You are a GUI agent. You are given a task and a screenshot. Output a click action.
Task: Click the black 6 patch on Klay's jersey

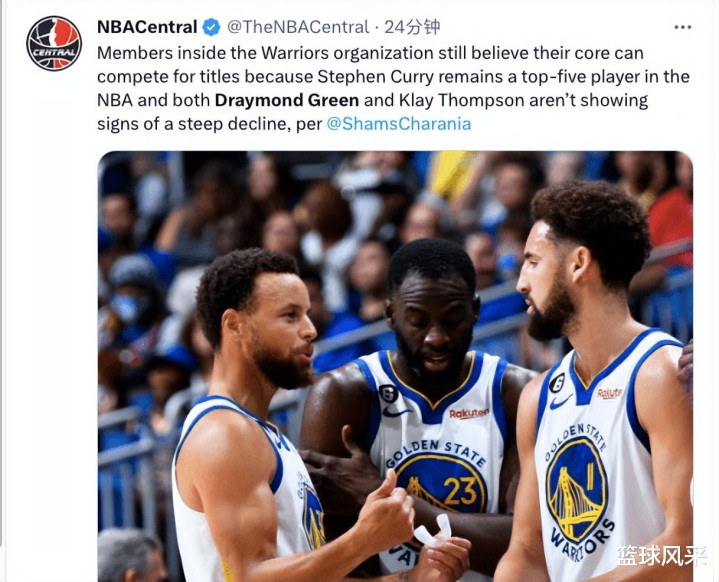click(557, 382)
